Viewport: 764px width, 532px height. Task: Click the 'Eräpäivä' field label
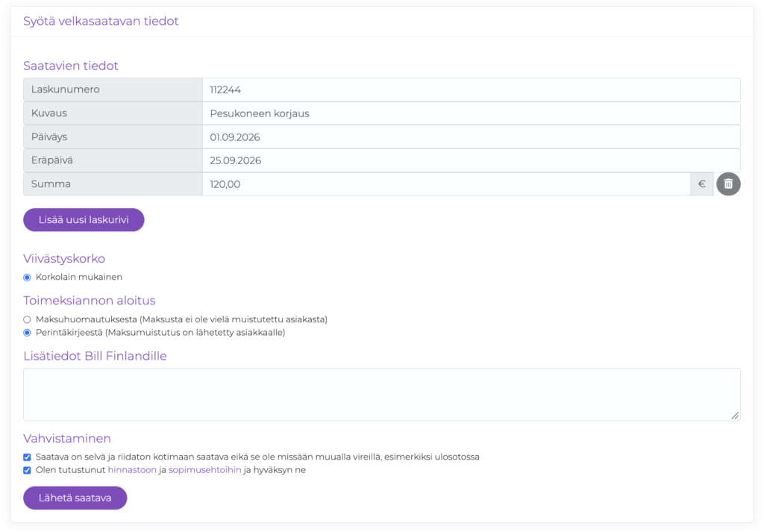(x=52, y=160)
